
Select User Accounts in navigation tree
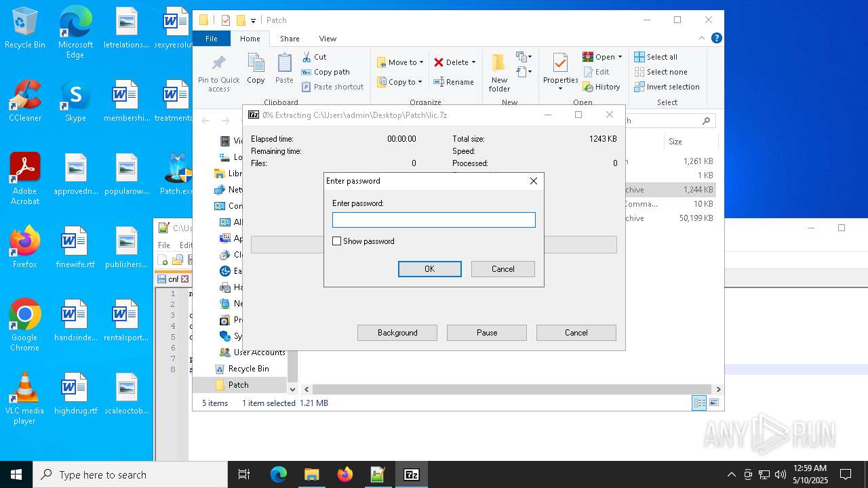[259, 352]
